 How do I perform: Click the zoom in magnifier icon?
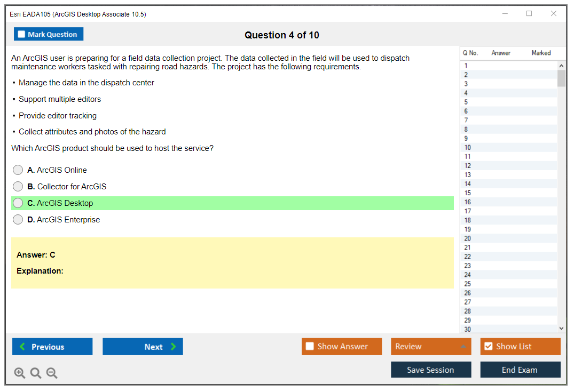pyautogui.click(x=19, y=373)
